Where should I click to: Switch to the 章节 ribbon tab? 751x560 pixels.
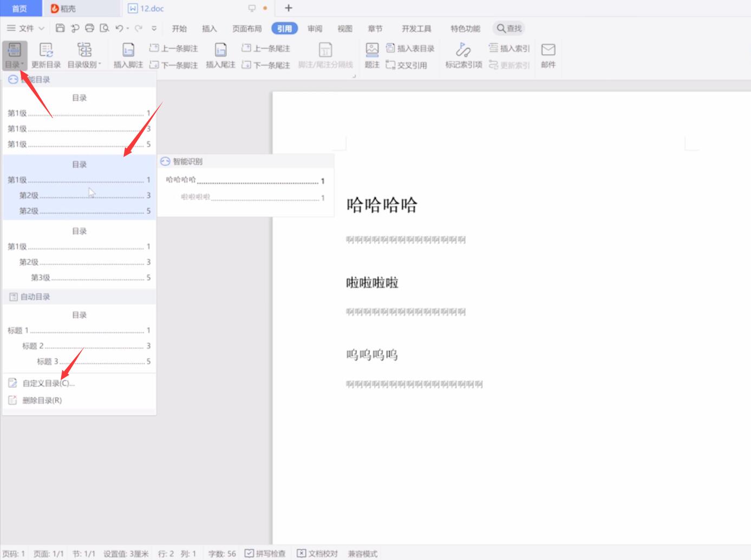(x=375, y=29)
